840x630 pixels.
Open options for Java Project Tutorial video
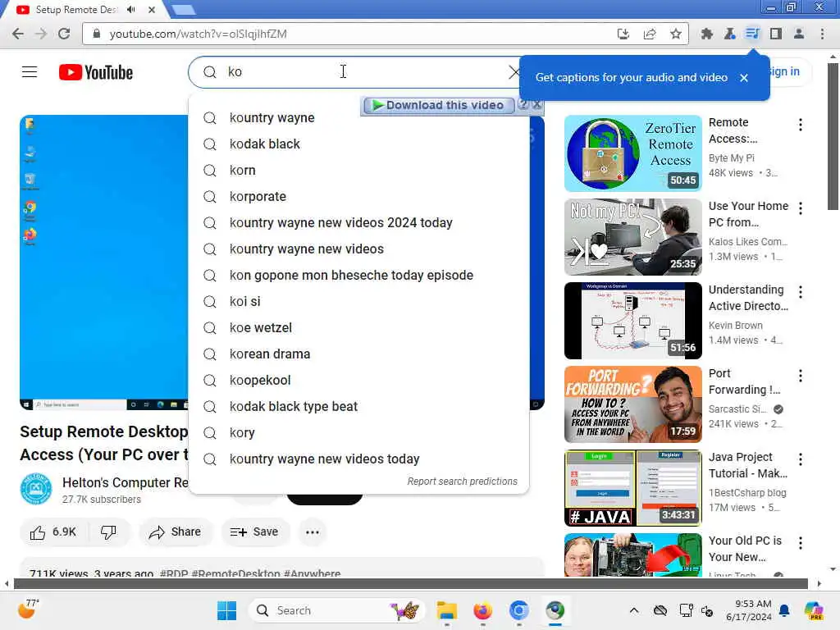[801, 459]
